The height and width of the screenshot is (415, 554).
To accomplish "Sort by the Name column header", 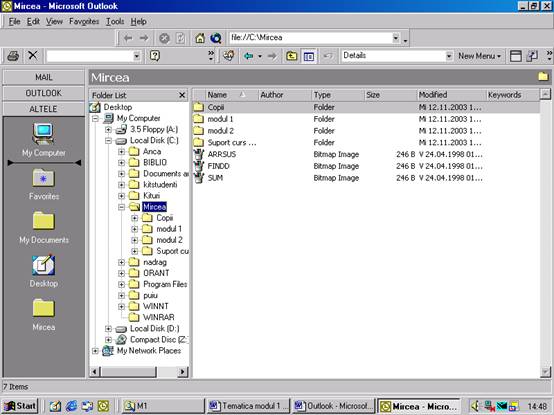I will [x=231, y=95].
